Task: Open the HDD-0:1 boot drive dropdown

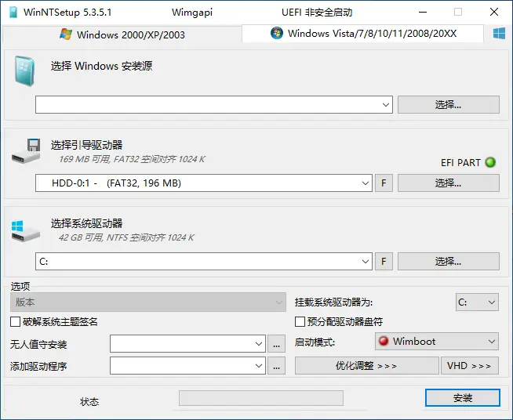Action: pyautogui.click(x=366, y=183)
